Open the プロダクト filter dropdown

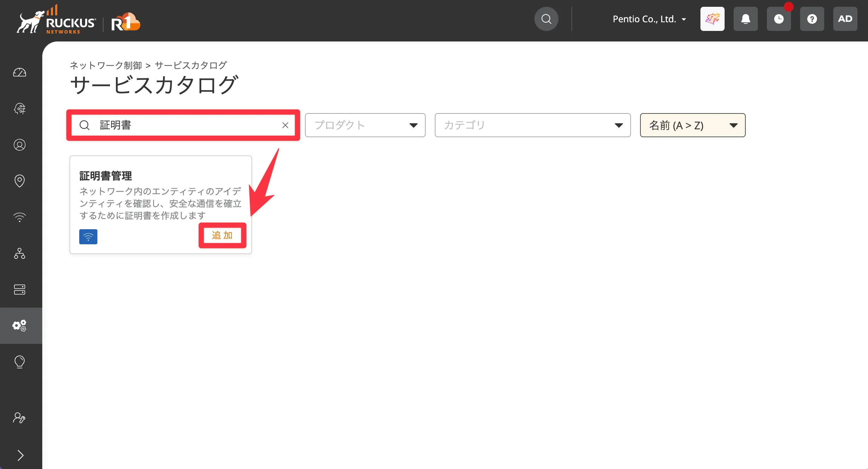coord(365,125)
